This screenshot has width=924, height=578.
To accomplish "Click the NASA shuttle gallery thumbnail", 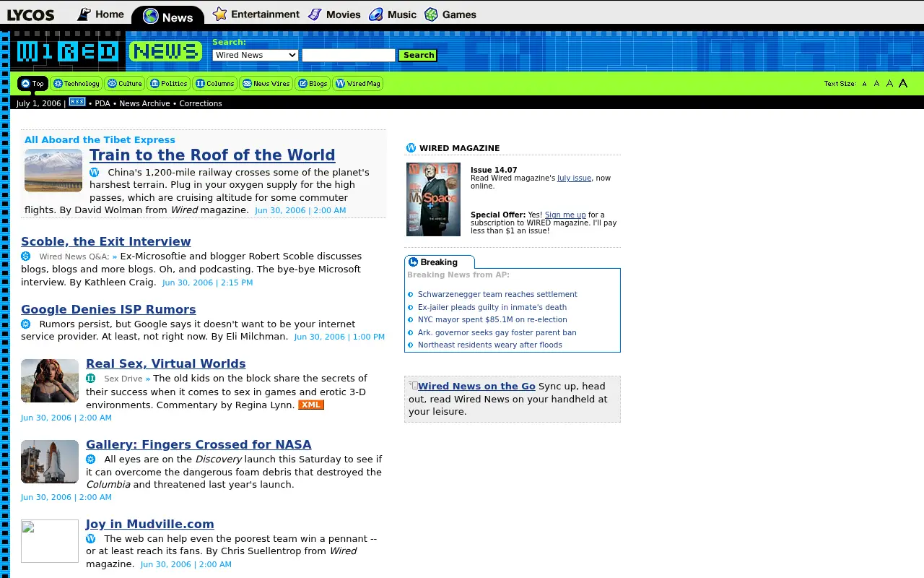I will coord(50,462).
